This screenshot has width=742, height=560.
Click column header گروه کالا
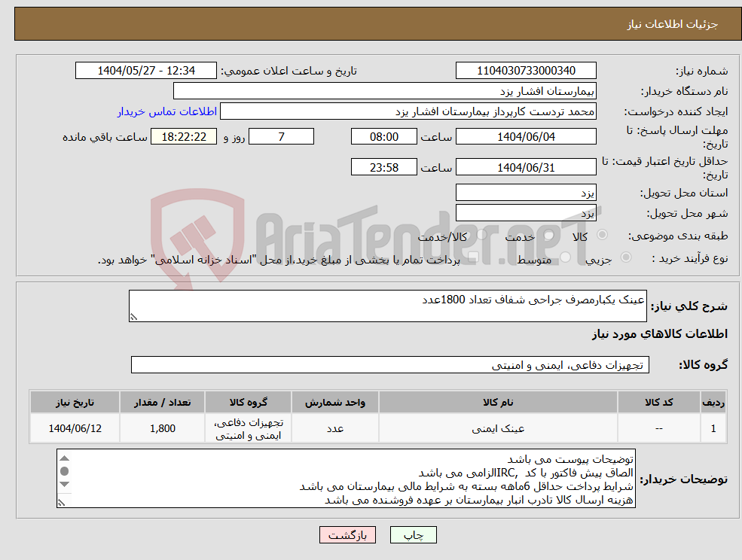tap(248, 402)
